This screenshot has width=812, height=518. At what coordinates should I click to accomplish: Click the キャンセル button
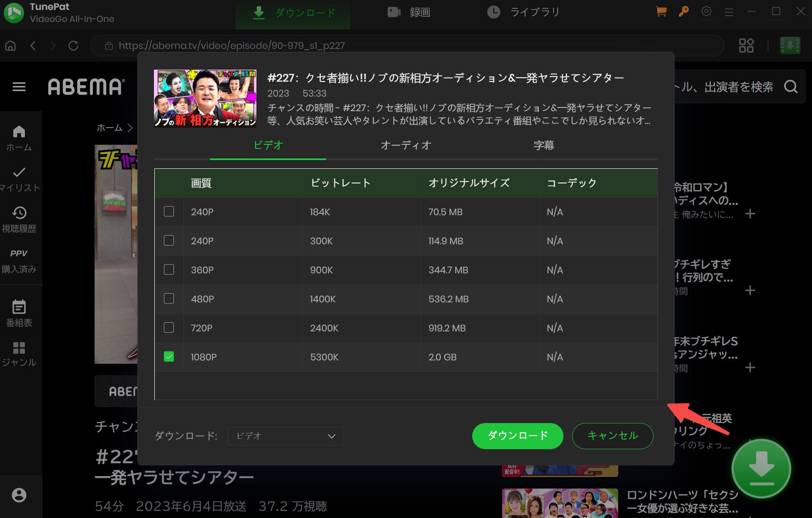(x=612, y=436)
